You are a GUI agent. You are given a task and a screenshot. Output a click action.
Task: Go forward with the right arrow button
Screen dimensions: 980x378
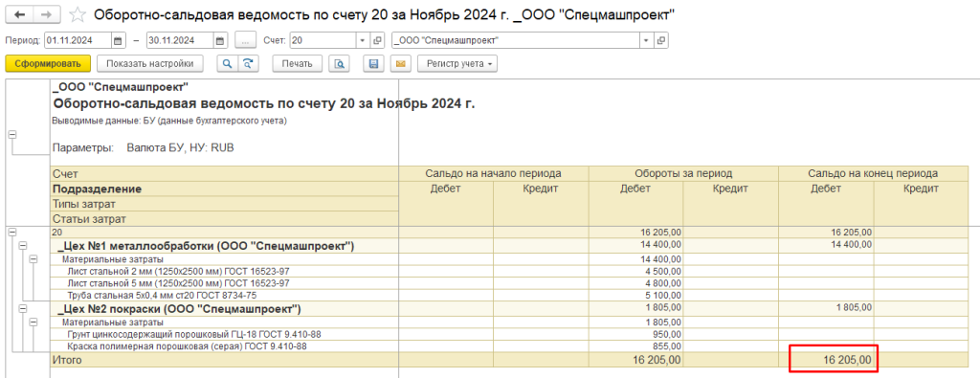46,13
